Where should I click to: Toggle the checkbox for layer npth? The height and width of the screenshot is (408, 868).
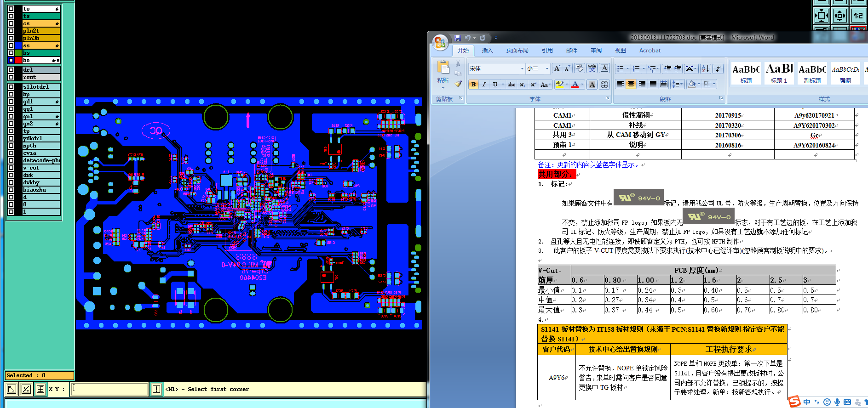coord(11,146)
